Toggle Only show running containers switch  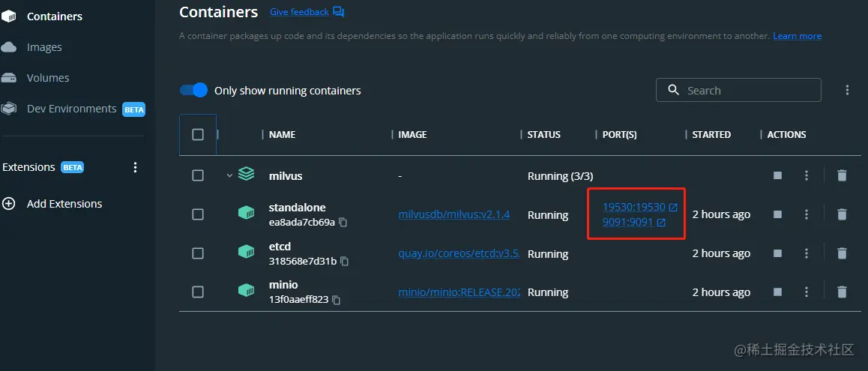click(193, 90)
